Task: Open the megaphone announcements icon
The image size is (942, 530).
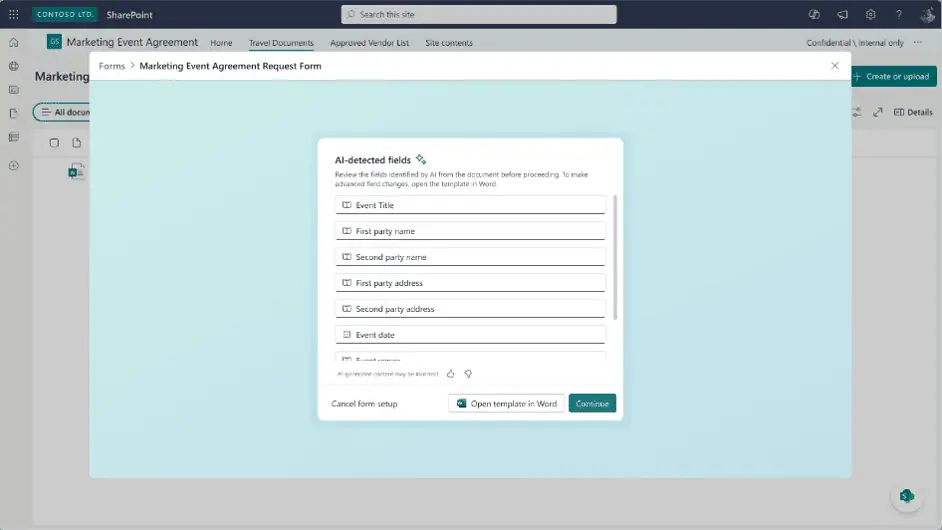Action: (x=842, y=14)
